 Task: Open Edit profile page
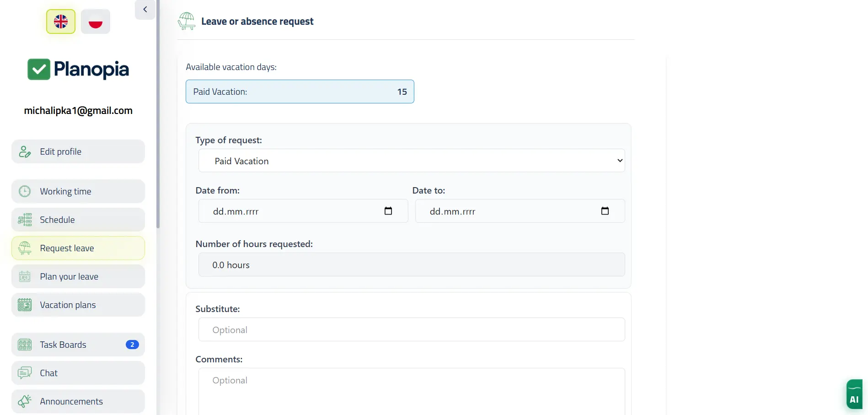click(78, 151)
